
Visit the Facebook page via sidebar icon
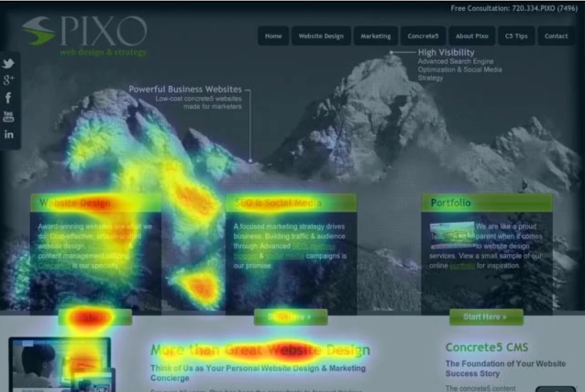8,98
